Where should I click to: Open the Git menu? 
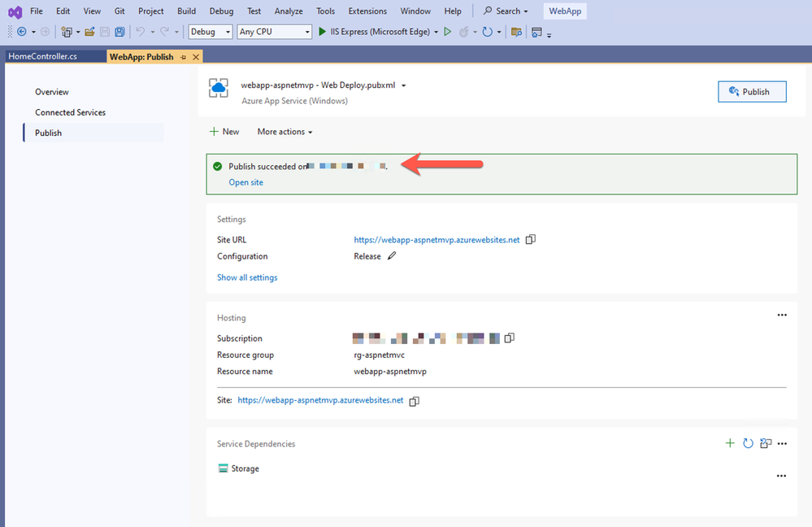point(119,11)
